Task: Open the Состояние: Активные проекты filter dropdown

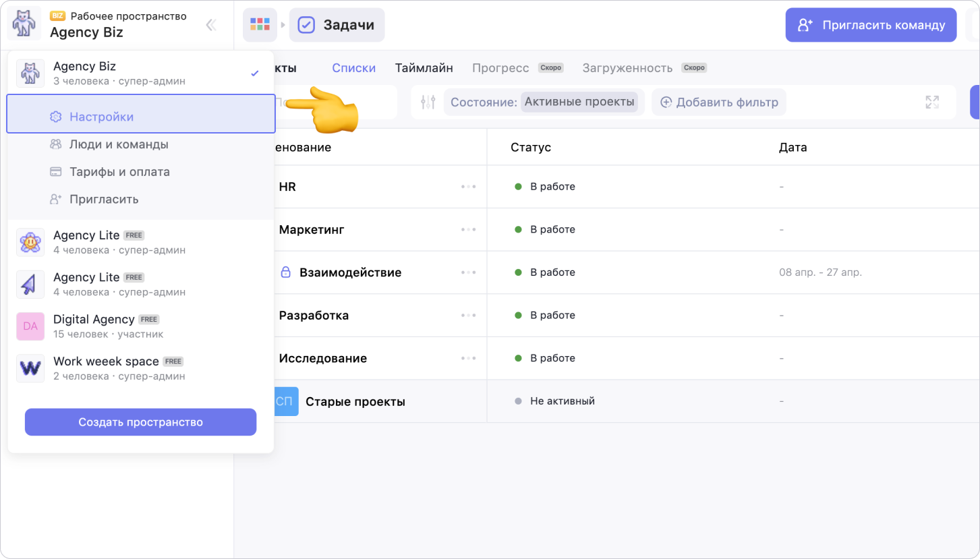Action: pyautogui.click(x=544, y=102)
